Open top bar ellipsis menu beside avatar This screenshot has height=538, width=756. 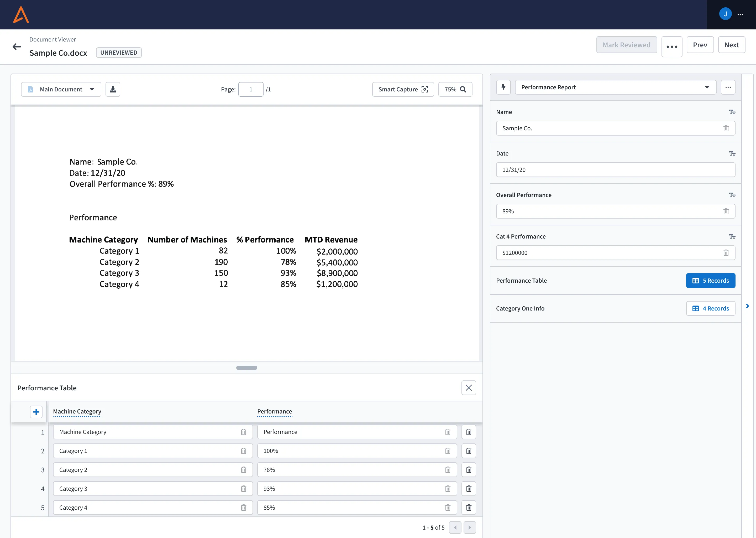coord(741,14)
